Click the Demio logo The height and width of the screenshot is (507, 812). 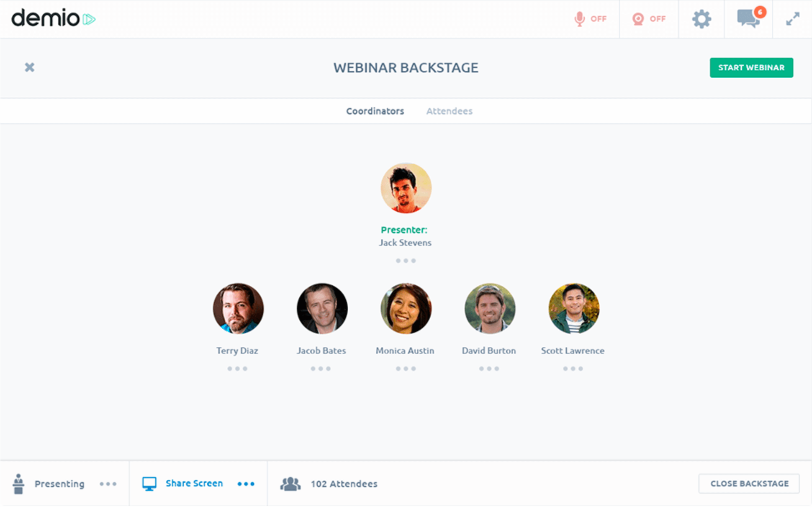(54, 18)
